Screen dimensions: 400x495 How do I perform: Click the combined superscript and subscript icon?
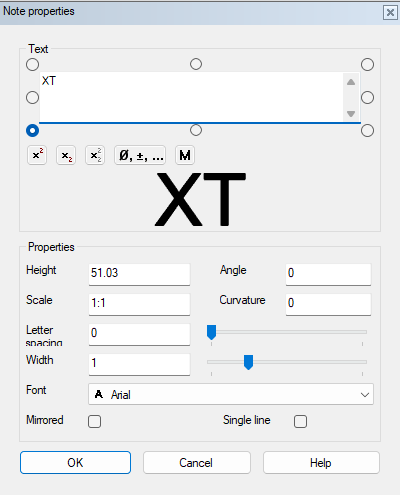95,155
